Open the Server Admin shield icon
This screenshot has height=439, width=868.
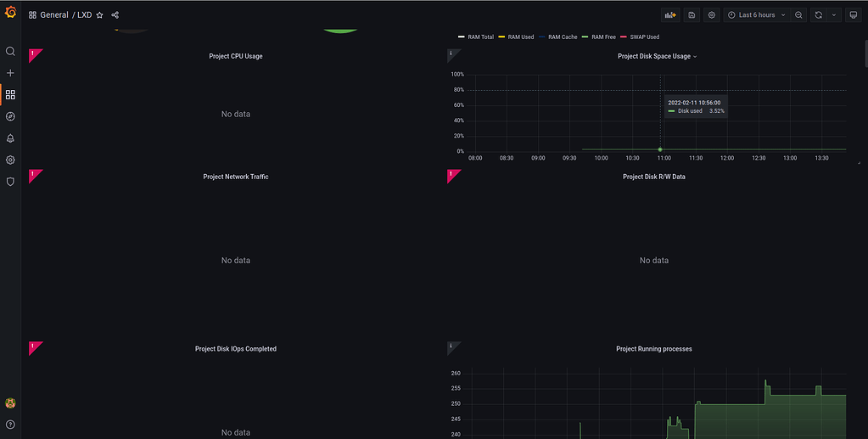coord(10,181)
